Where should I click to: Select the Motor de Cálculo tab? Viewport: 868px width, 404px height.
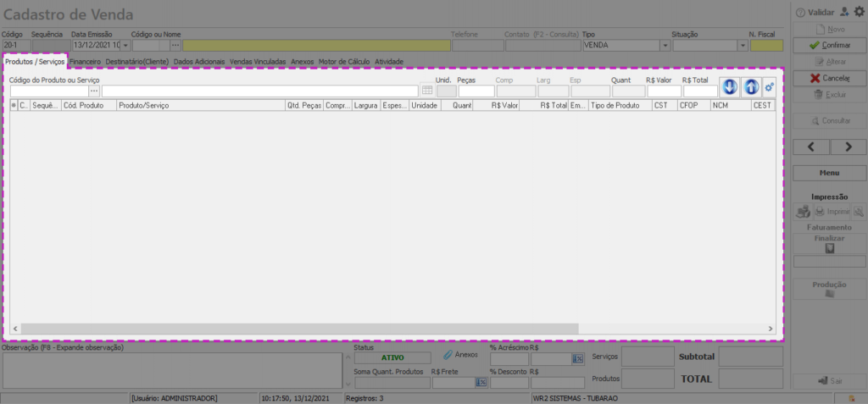tap(344, 62)
